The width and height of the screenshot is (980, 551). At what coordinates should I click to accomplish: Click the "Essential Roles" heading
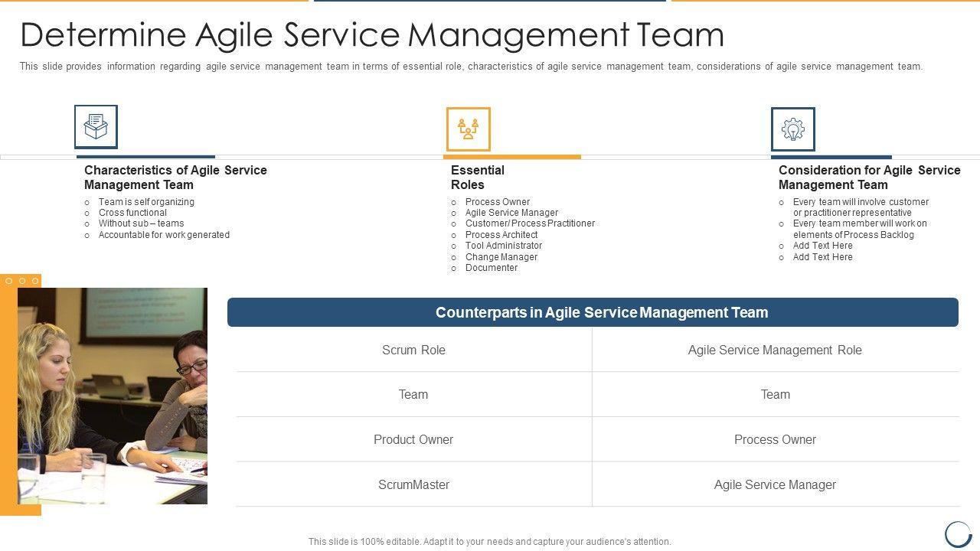tap(478, 178)
